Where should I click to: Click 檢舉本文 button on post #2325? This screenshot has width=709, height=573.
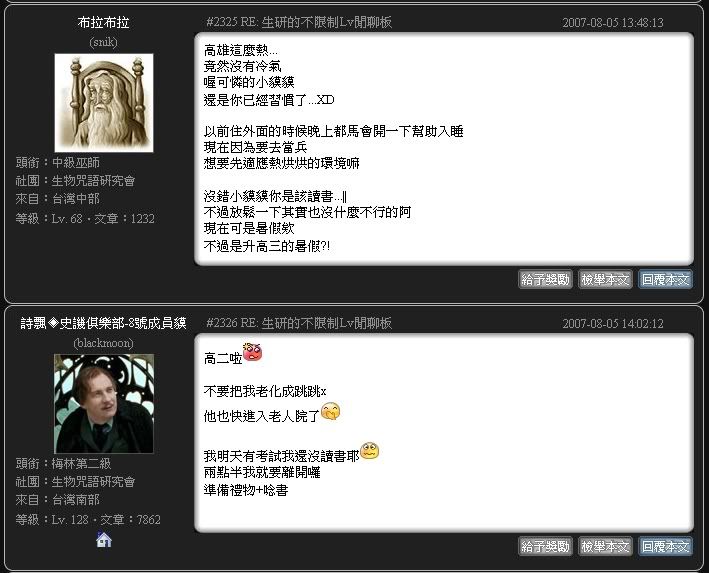[x=605, y=279]
